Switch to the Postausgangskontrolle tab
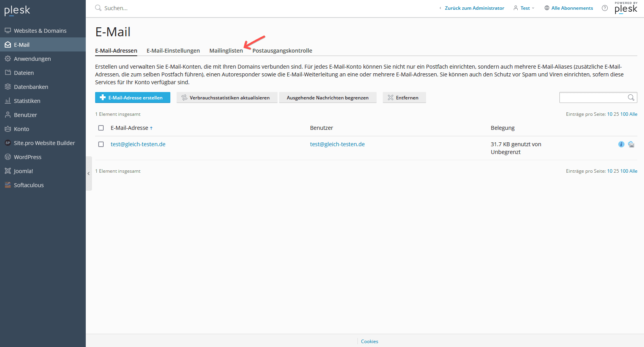The image size is (644, 347). tap(282, 51)
